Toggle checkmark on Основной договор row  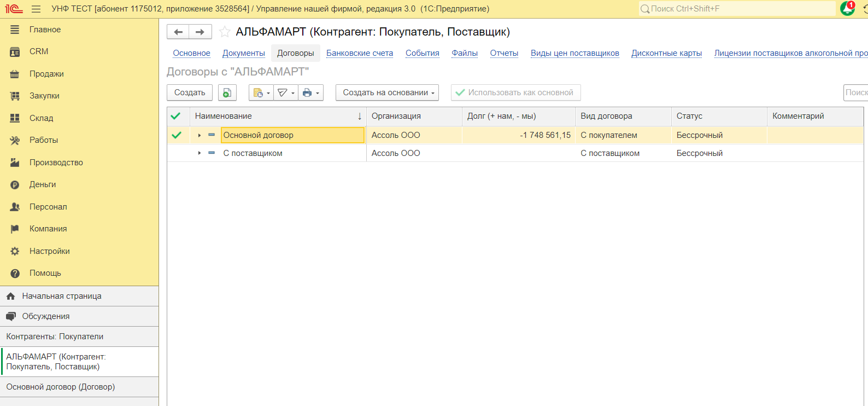[177, 135]
